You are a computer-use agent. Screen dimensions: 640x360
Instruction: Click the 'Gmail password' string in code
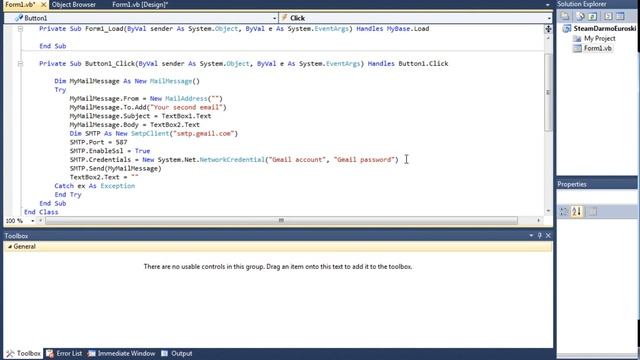[x=364, y=160]
